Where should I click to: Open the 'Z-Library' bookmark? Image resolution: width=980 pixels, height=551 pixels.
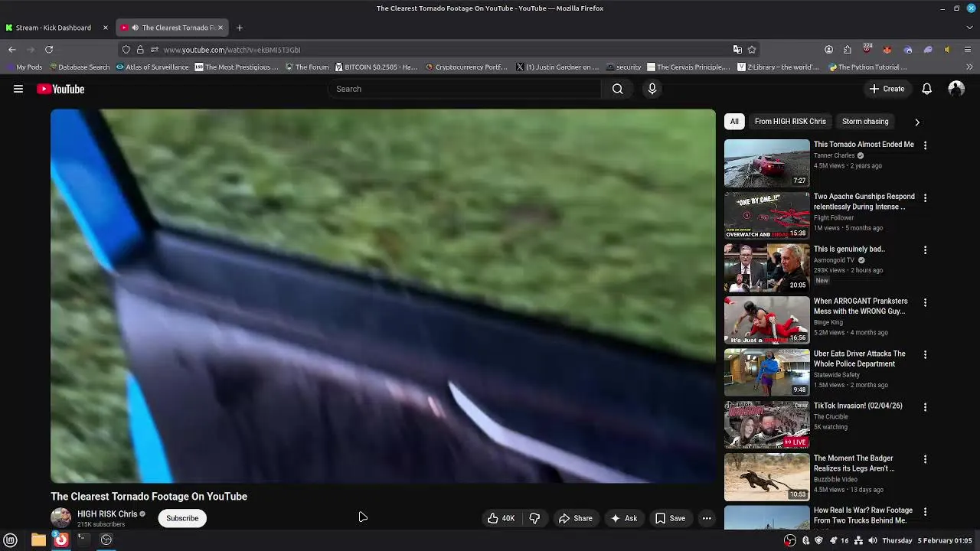pos(778,67)
